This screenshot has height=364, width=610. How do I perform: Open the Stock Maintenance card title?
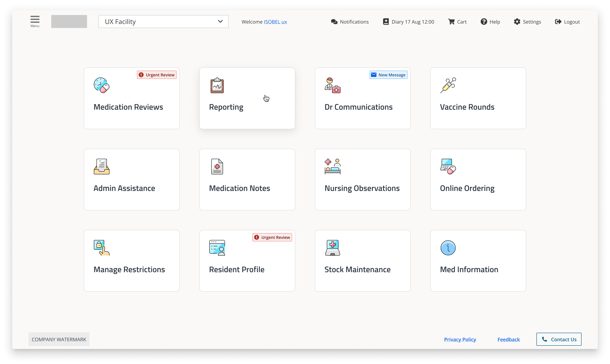[357, 269]
